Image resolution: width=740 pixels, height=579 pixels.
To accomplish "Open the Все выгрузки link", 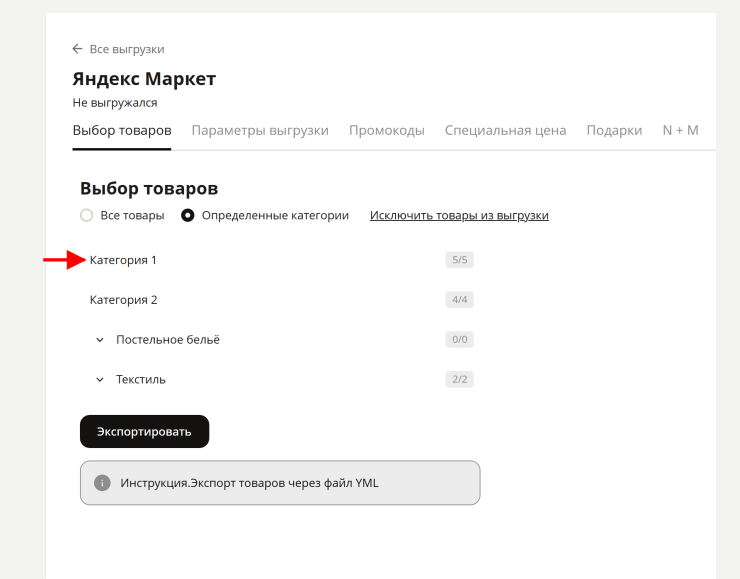I will tap(127, 49).
